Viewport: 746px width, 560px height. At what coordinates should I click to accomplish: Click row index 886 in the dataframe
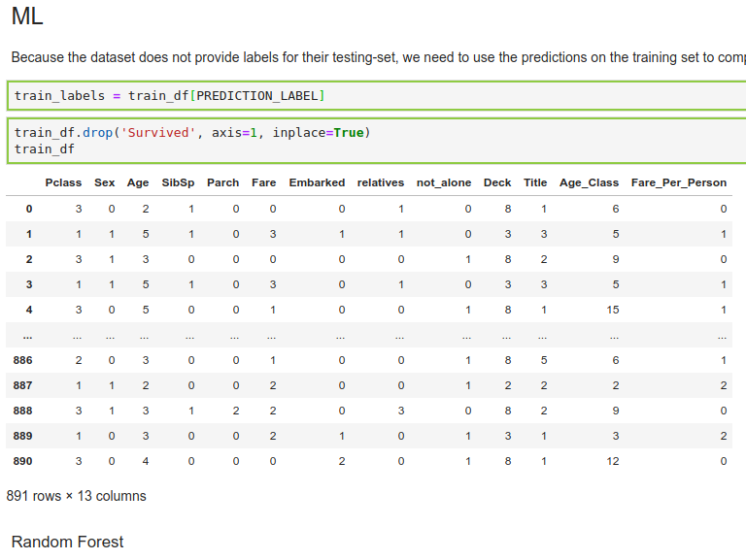pyautogui.click(x=22, y=360)
